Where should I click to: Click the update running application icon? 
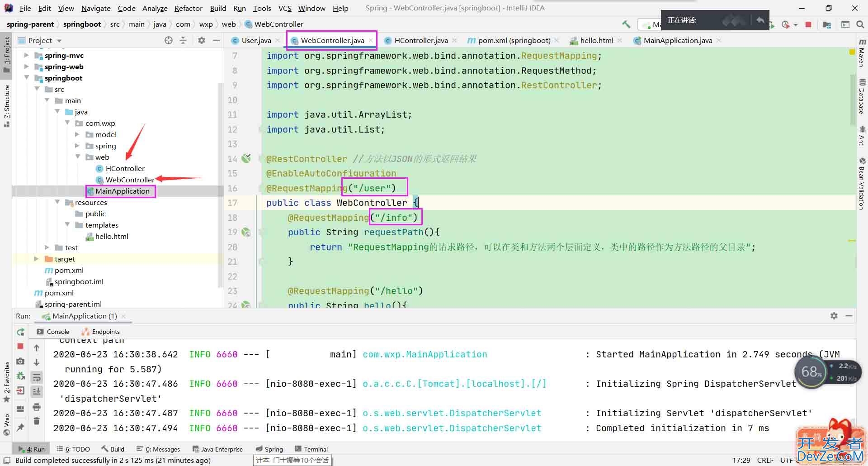coord(20,376)
